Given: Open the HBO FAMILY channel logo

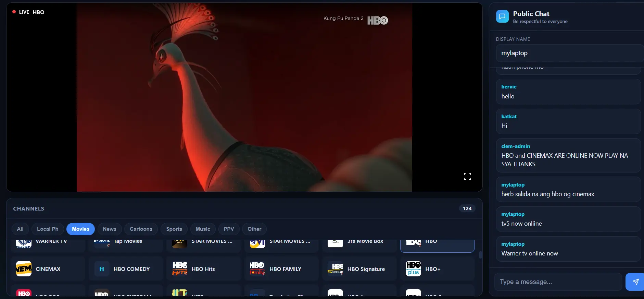Looking at the screenshot, I should (x=257, y=269).
